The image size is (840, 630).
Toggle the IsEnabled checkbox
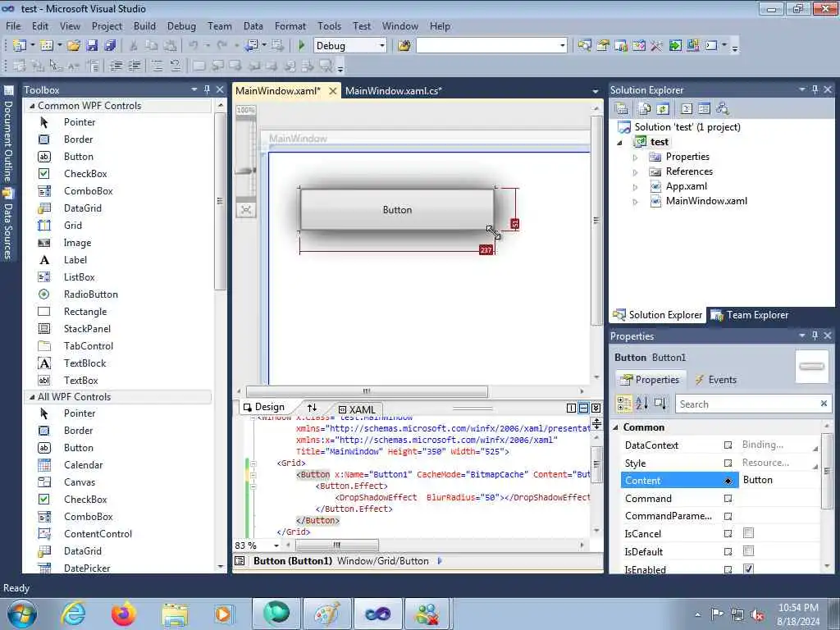(x=748, y=568)
